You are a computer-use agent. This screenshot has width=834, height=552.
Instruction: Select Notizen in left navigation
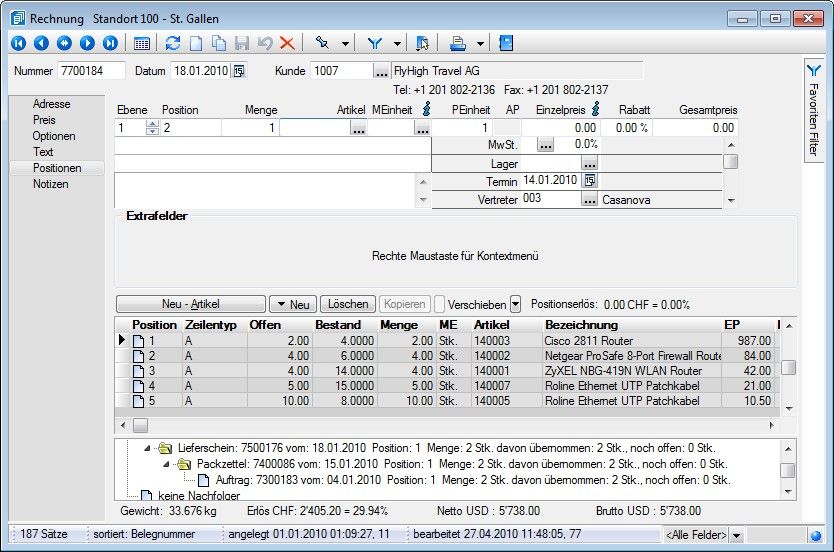coord(51,184)
